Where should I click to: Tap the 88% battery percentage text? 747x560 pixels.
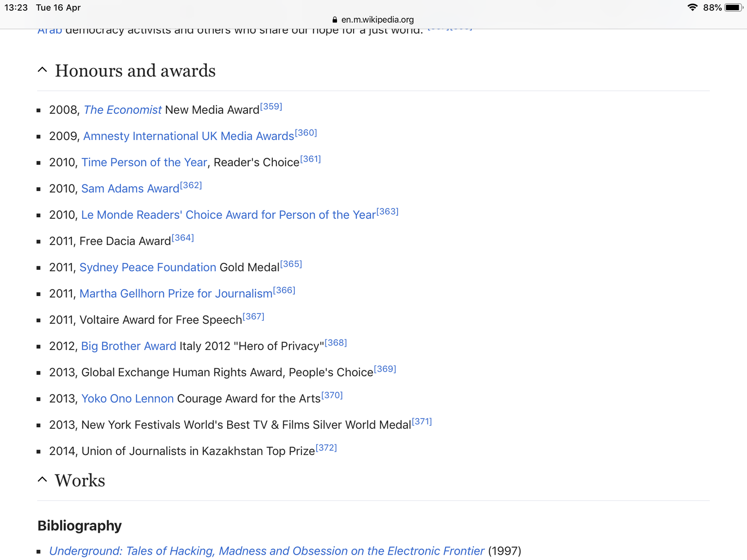pos(712,7)
